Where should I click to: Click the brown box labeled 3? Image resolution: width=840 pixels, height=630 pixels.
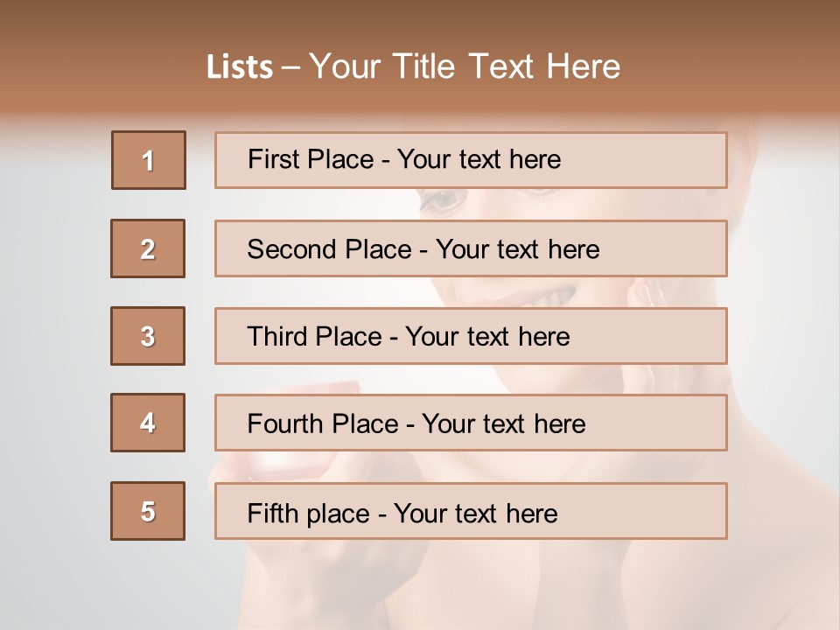pyautogui.click(x=148, y=336)
